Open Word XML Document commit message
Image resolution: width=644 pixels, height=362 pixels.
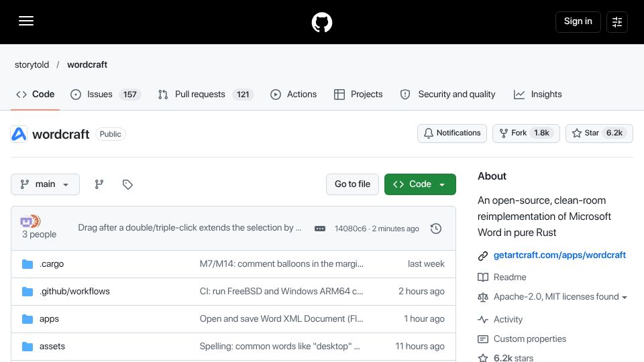(x=281, y=319)
